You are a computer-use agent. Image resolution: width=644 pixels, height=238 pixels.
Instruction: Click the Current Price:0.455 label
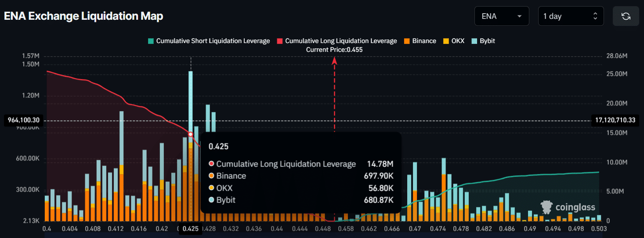pyautogui.click(x=334, y=50)
